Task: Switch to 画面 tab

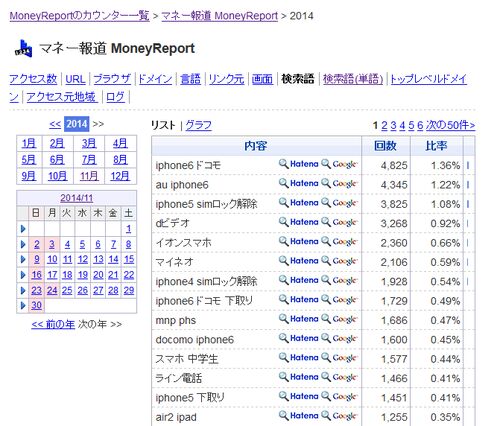Action: coord(262,79)
